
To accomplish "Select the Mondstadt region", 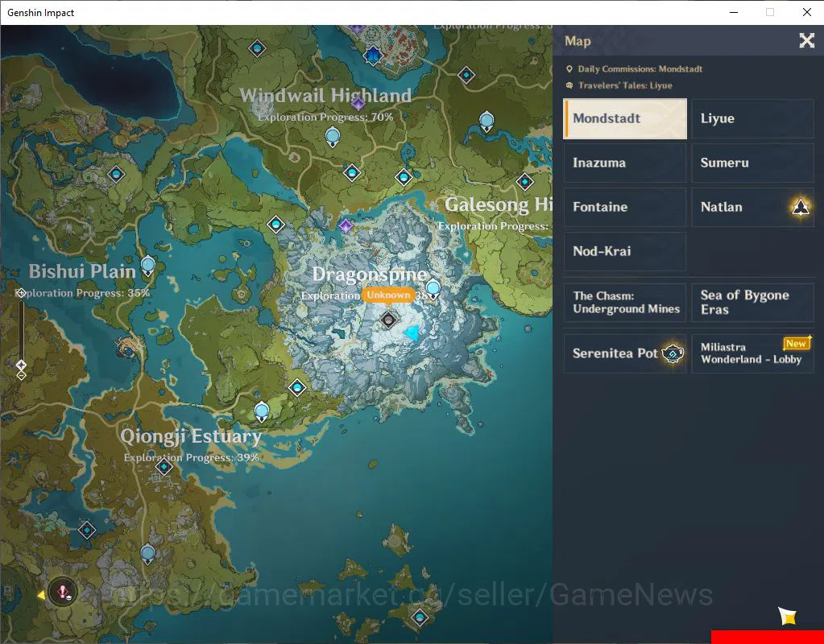I will pyautogui.click(x=625, y=118).
